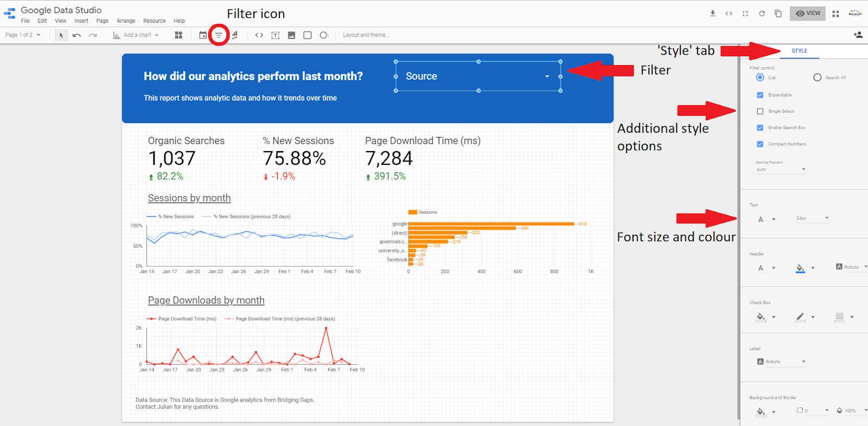
Task: Select the Search All radio option
Action: [x=818, y=78]
